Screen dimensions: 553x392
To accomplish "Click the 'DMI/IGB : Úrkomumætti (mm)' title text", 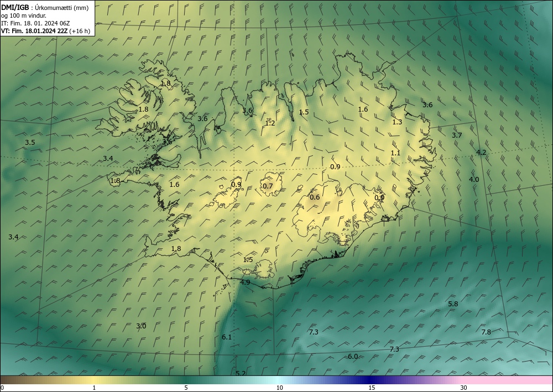I will 45,7.
